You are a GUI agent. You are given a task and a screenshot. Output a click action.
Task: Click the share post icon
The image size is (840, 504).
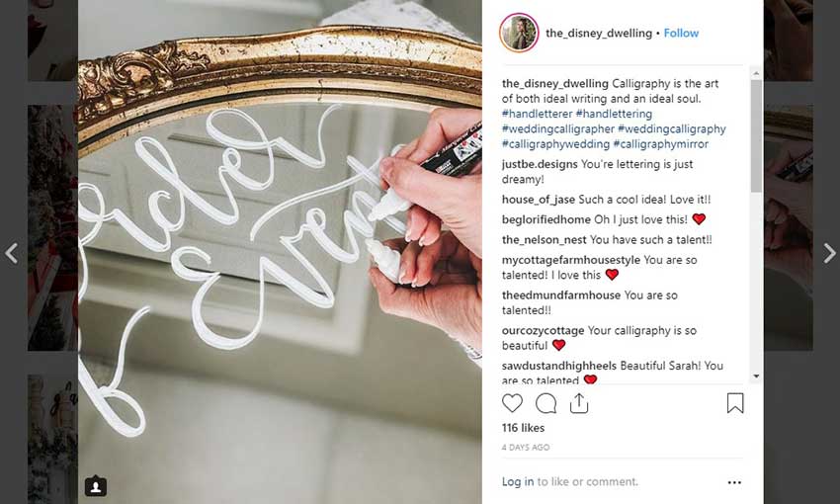pos(579,403)
